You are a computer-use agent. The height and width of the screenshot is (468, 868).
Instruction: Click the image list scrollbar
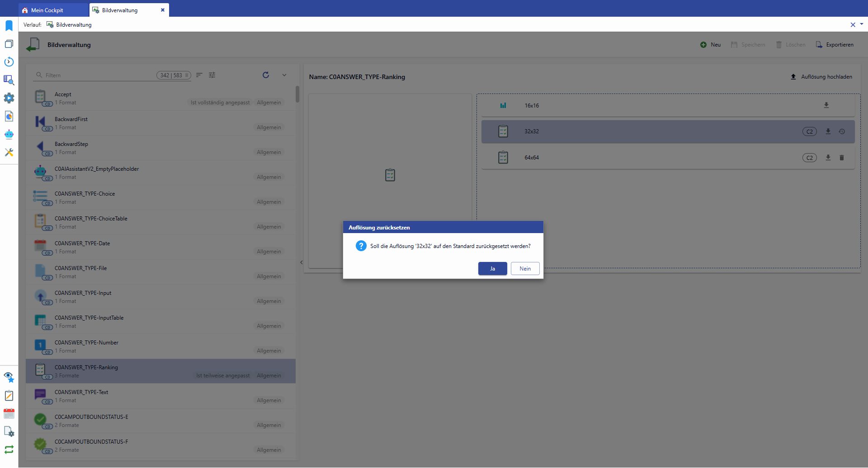tap(297, 94)
